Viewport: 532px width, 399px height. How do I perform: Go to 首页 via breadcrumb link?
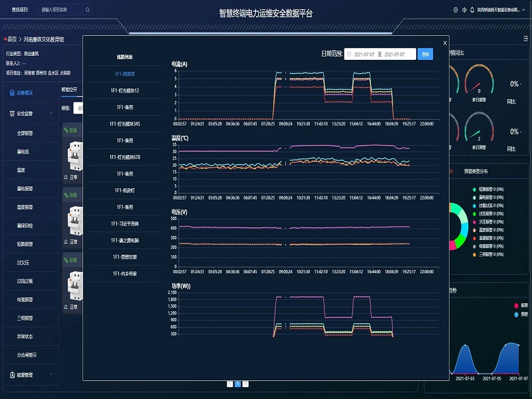(12, 40)
